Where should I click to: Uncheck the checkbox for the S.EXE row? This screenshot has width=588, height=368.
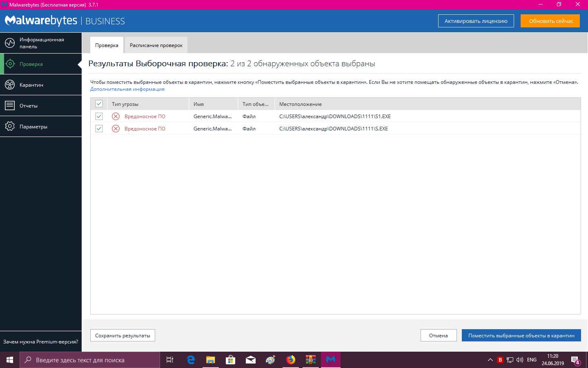(x=99, y=128)
